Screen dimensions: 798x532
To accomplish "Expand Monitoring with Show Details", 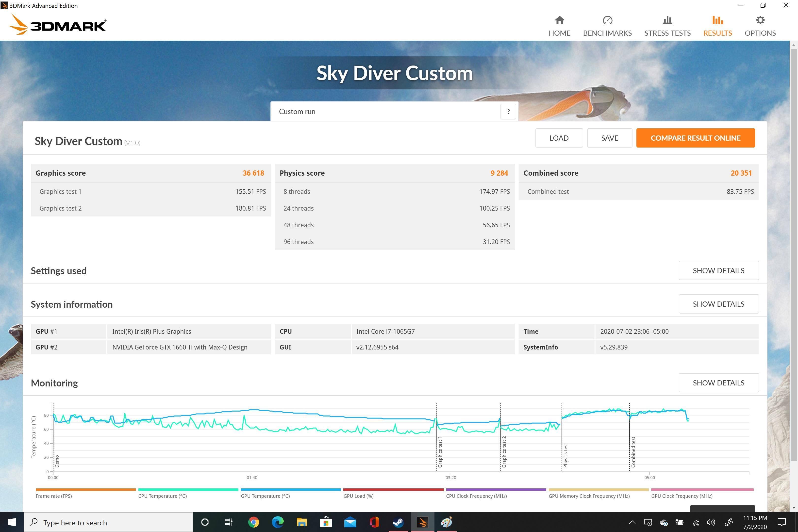I will click(718, 383).
